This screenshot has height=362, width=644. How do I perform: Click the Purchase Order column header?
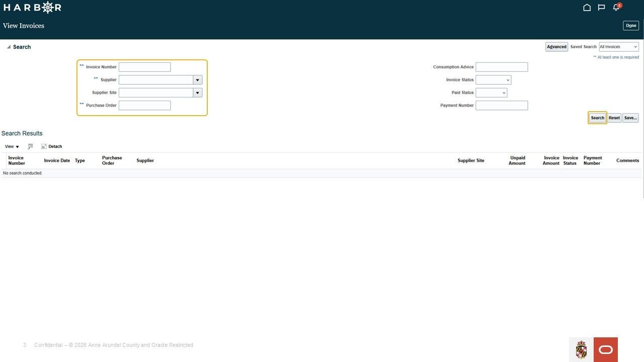(x=112, y=160)
